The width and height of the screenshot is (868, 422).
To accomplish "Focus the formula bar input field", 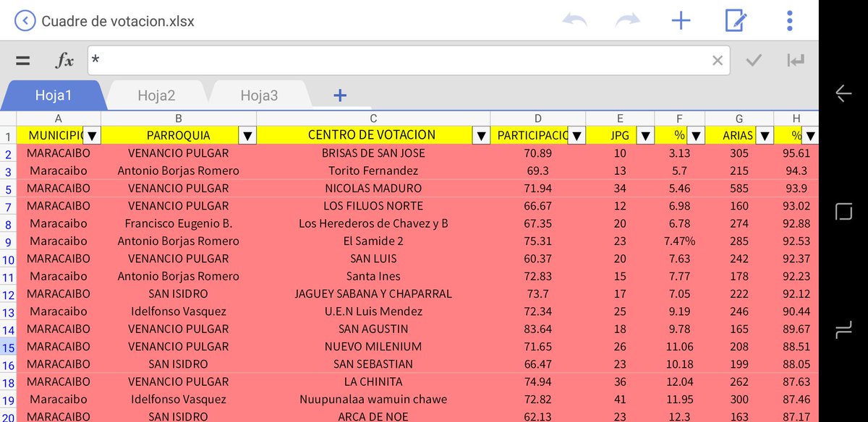I will pyautogui.click(x=409, y=61).
